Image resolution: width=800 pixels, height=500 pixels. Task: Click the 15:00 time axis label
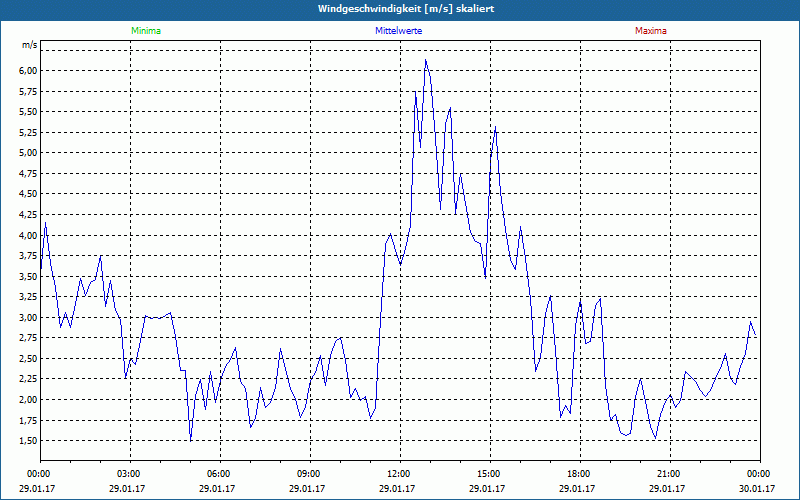point(490,474)
